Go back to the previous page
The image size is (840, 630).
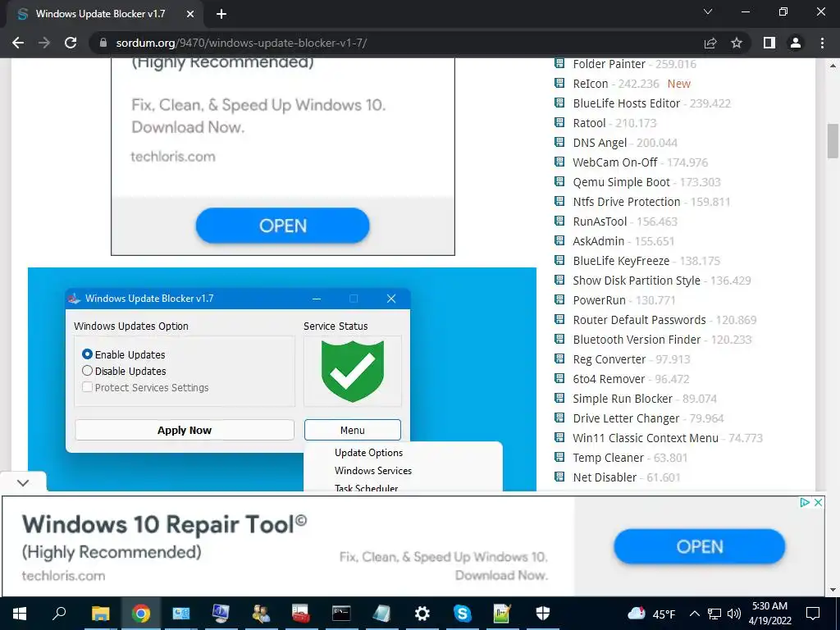(18, 43)
